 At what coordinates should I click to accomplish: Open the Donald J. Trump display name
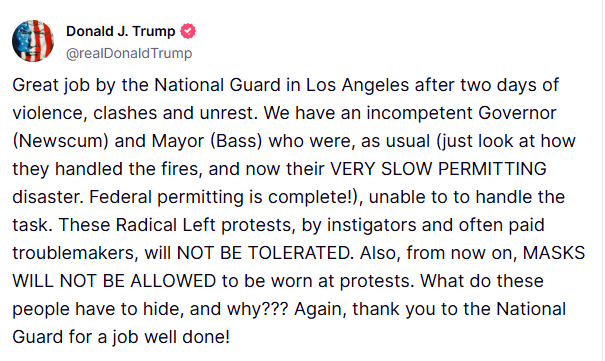pos(120,31)
